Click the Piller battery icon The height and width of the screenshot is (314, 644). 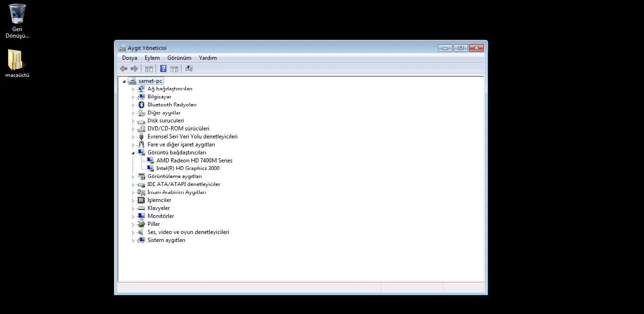141,224
